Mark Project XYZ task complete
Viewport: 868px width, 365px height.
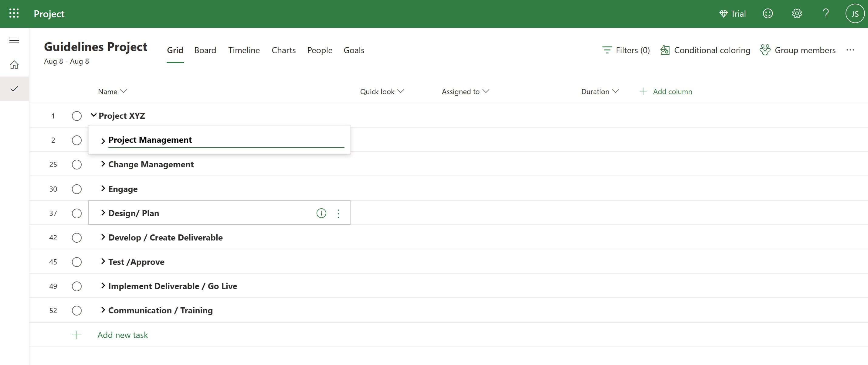click(x=76, y=116)
